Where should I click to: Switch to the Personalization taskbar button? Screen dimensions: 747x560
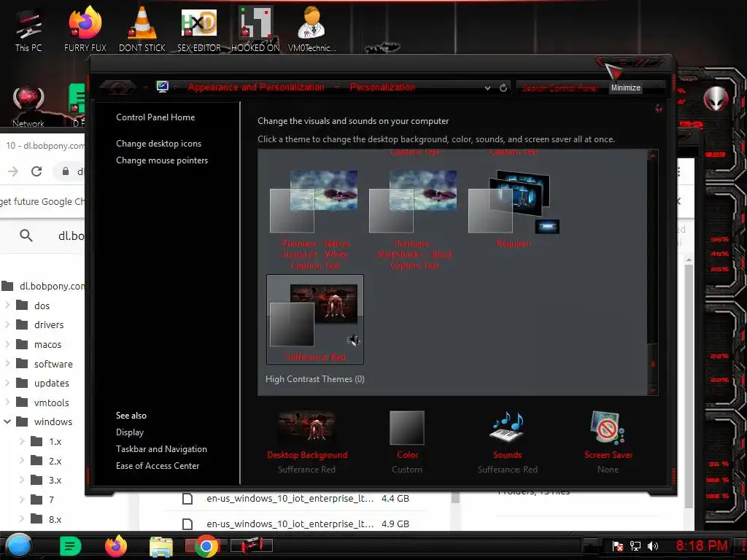252,545
